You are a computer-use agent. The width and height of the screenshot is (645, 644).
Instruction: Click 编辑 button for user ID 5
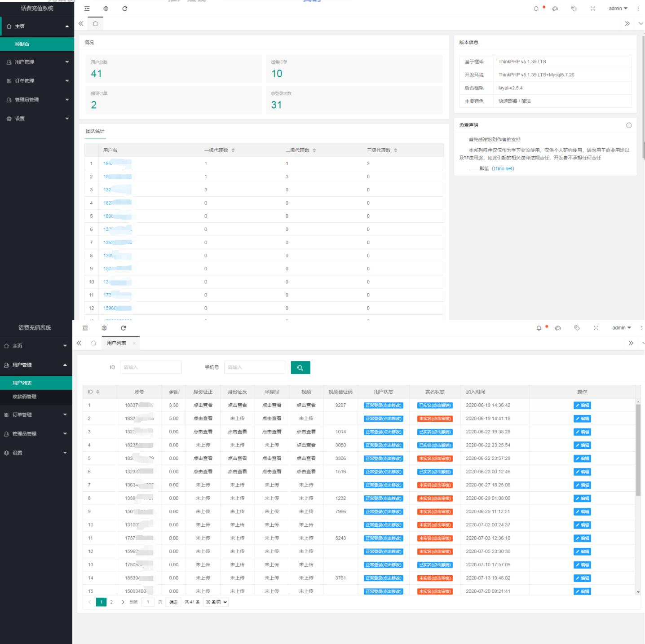pos(582,459)
